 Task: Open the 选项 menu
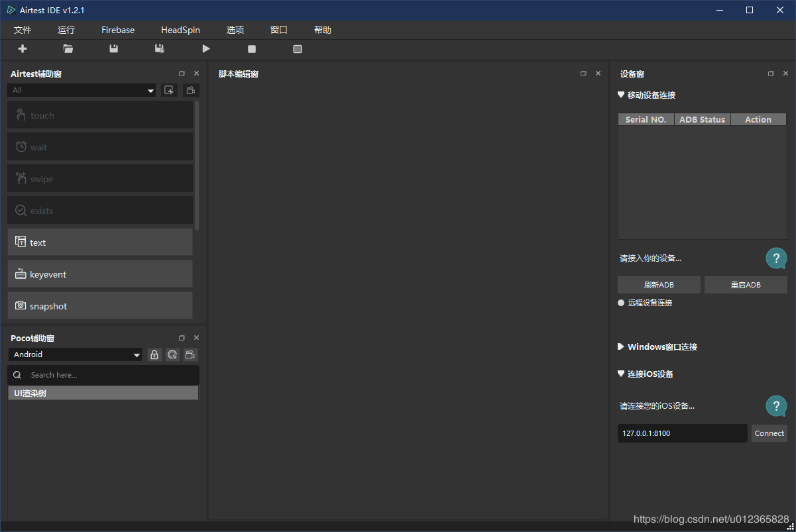click(235, 30)
